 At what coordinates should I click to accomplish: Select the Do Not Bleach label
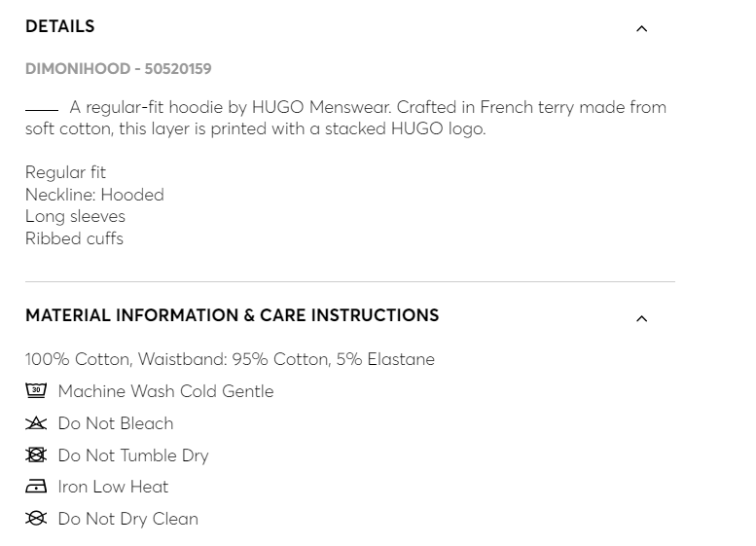[116, 423]
